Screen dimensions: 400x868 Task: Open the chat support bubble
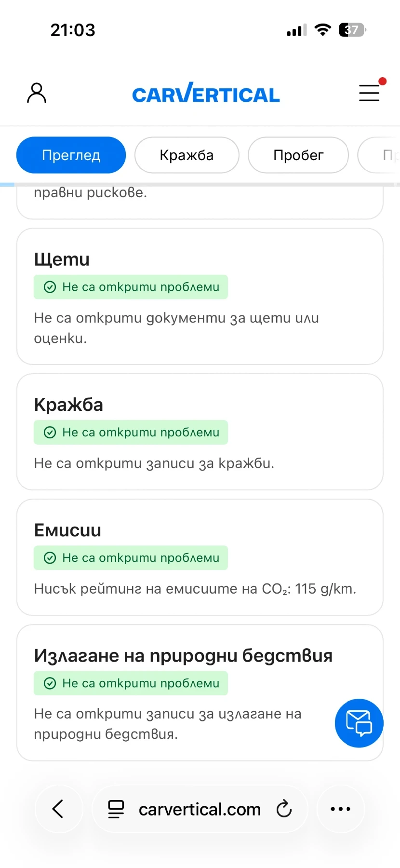coord(359,723)
